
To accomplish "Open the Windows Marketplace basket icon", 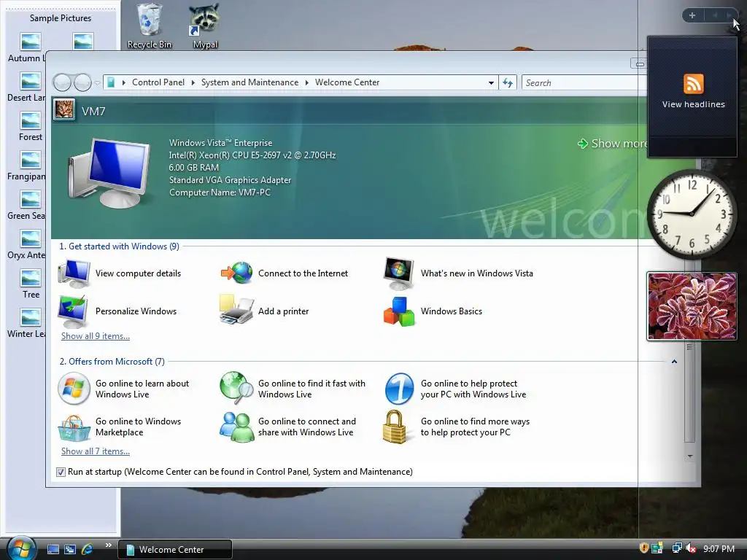I will [x=74, y=427].
